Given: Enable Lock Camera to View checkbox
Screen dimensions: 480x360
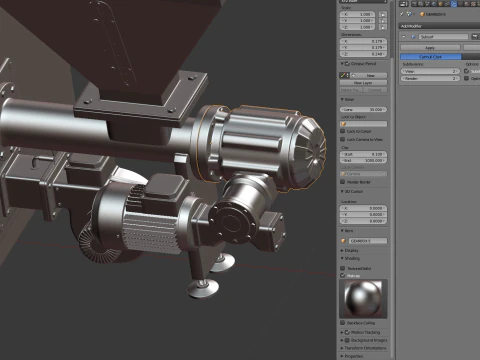Looking at the screenshot, I should coord(343,139).
